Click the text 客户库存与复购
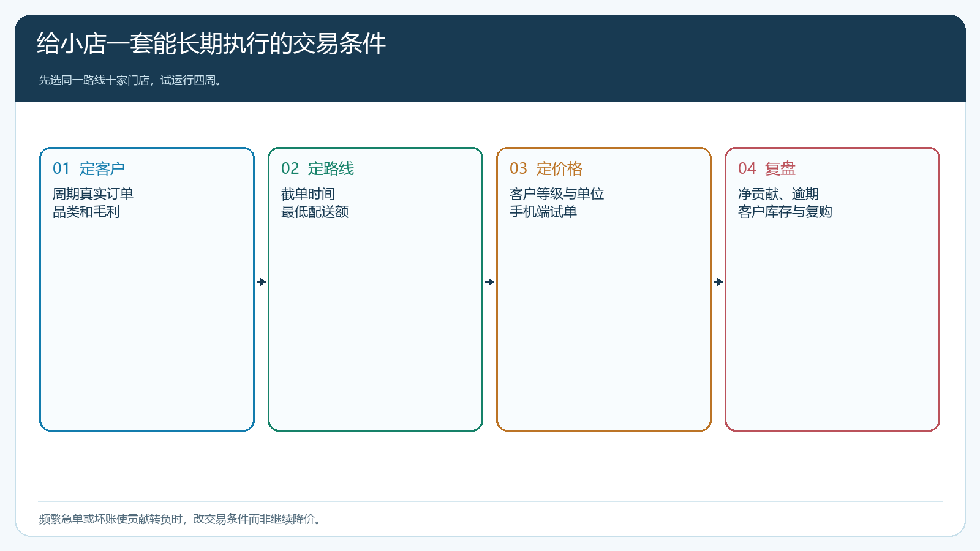This screenshot has width=980, height=551. [x=785, y=212]
